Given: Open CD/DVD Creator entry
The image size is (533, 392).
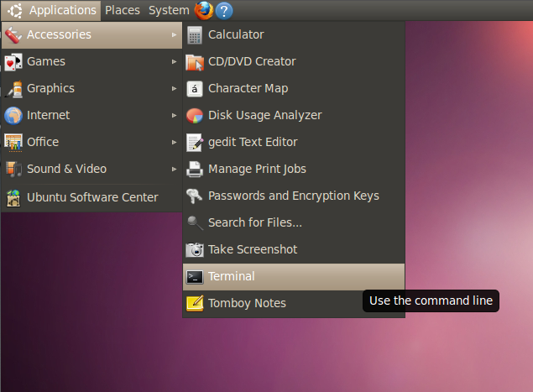Looking at the screenshot, I should (294, 61).
